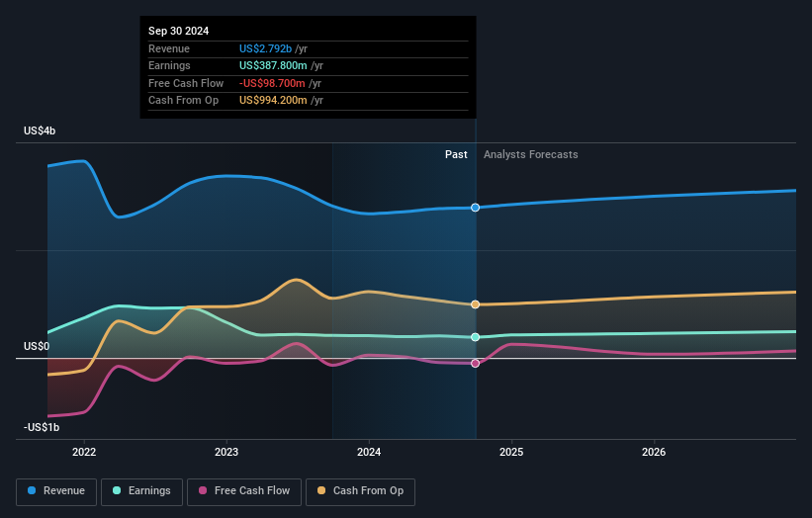The height and width of the screenshot is (518, 812).
Task: Click the Revenue row label in tooltip
Action: pyautogui.click(x=169, y=48)
